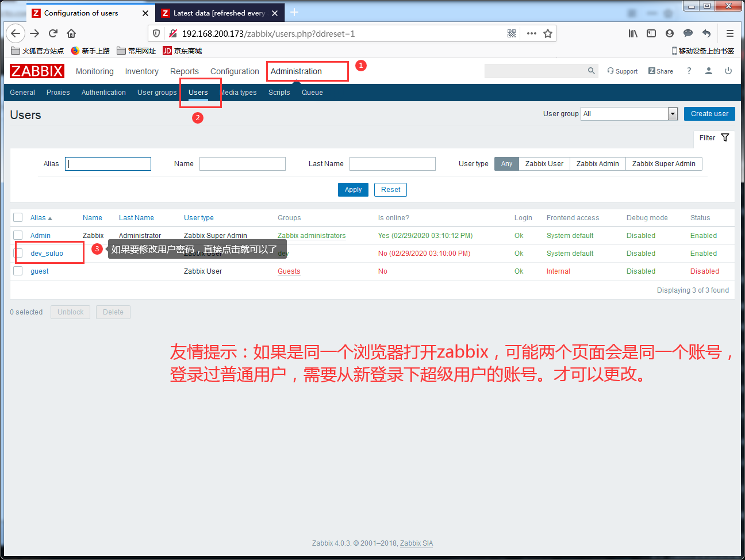Screen dimensions: 745x560
Task: Open the Monitoring menu
Action: click(x=95, y=71)
